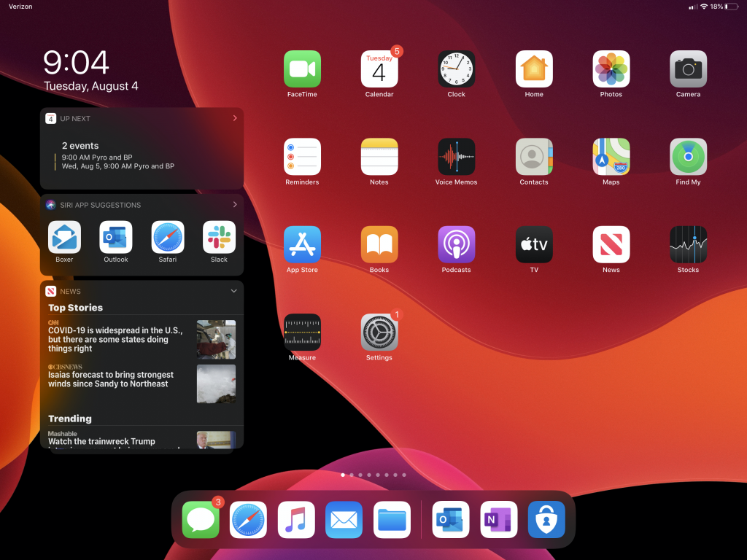Open the FaceTime app
This screenshot has width=747, height=560.
point(302,69)
